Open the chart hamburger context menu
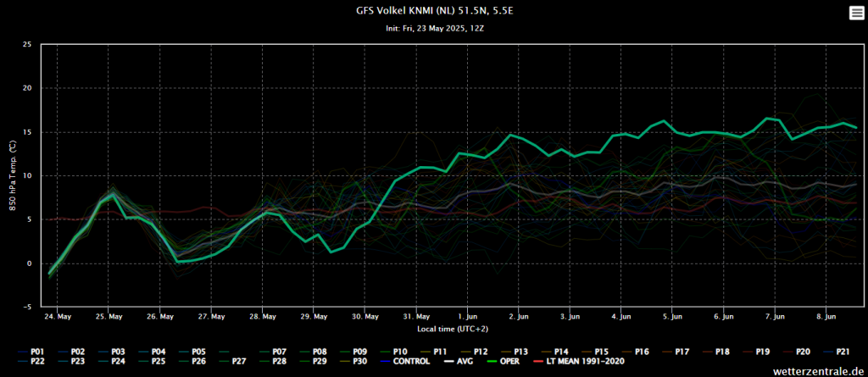868x377 pixels. (856, 13)
